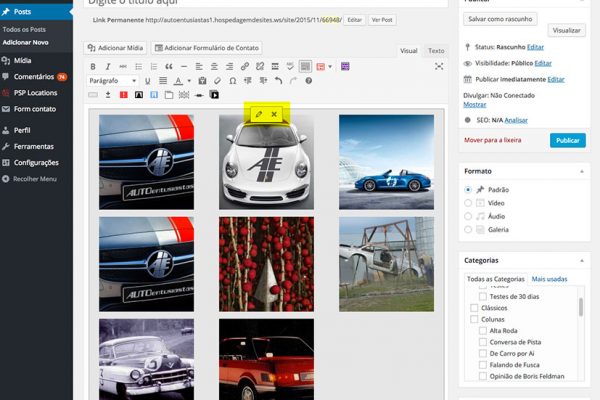Open the Parágrafo paragraph style dropdown

tap(113, 80)
